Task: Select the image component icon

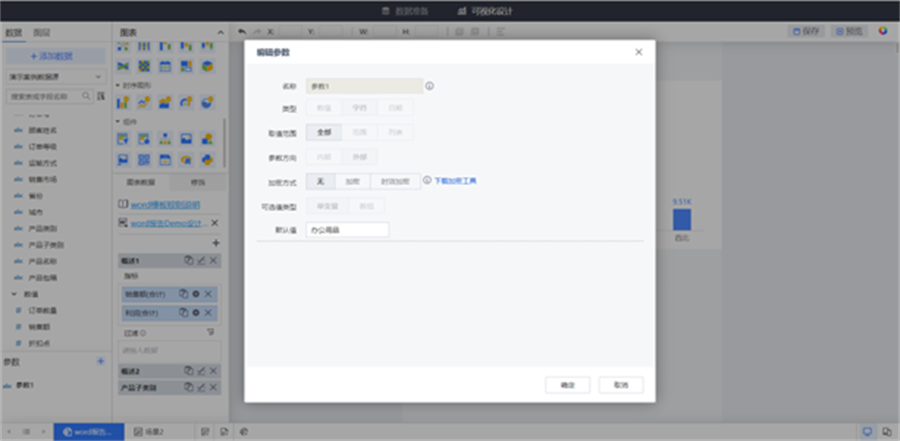Action: [186, 139]
